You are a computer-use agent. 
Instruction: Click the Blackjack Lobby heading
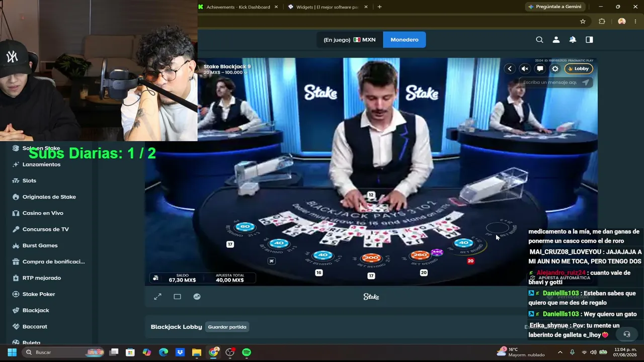[176, 327]
